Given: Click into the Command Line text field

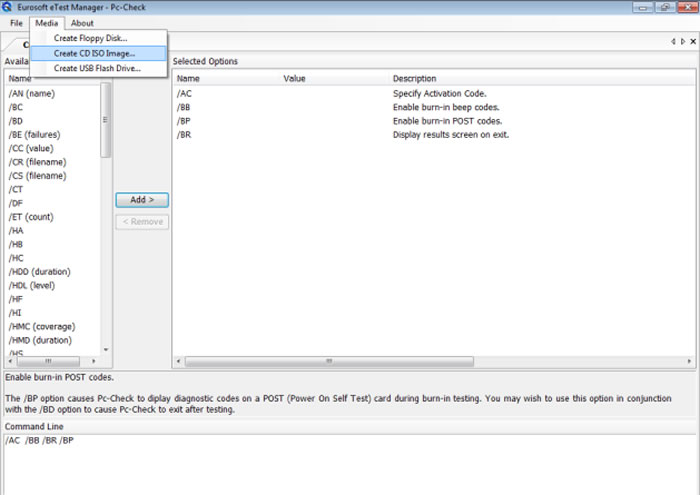Looking at the screenshot, I should 350,464.
